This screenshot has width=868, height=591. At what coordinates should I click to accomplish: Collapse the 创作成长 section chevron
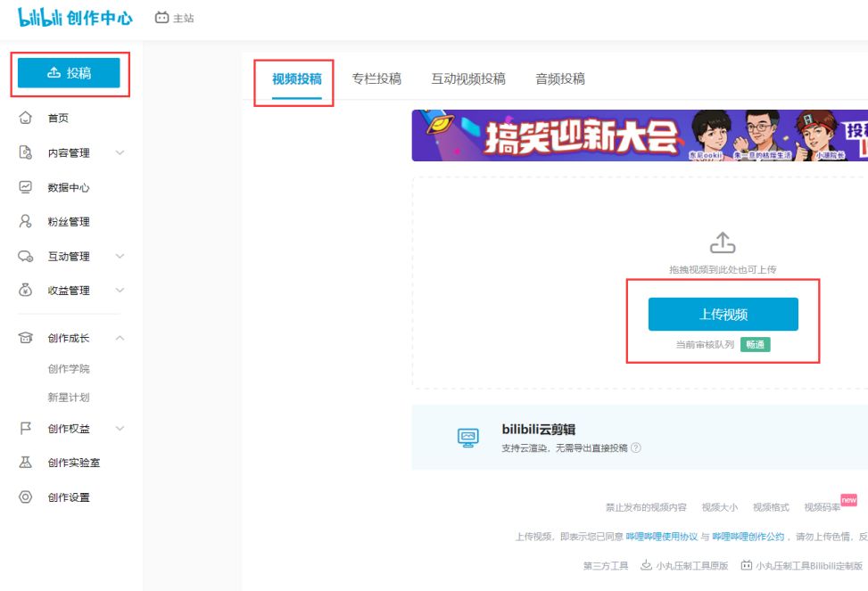120,338
